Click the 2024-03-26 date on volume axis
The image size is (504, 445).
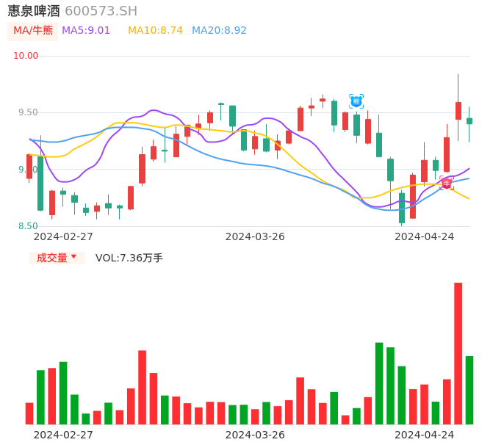[x=255, y=435]
